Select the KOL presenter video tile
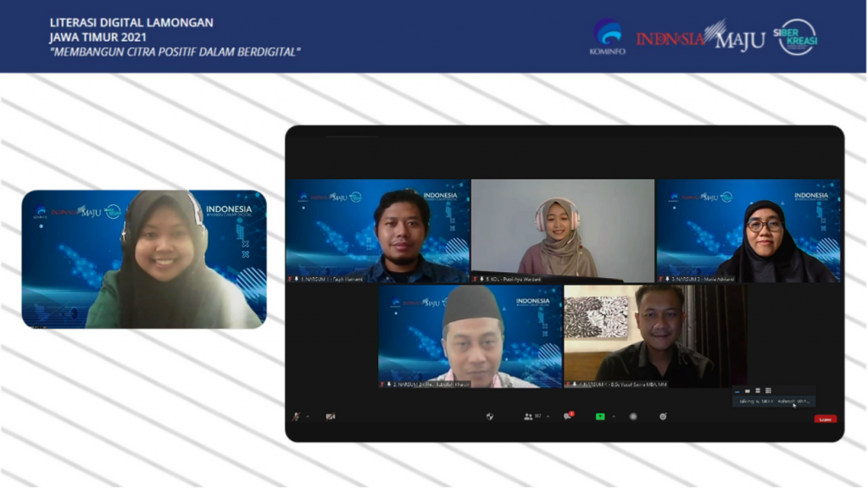The height and width of the screenshot is (489, 868). (x=562, y=231)
